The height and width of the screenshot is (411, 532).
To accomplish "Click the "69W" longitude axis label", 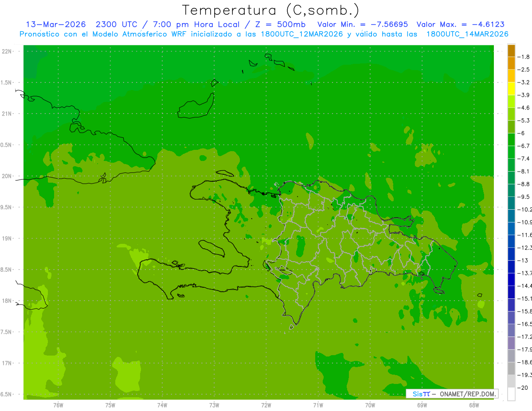I will point(422,405).
